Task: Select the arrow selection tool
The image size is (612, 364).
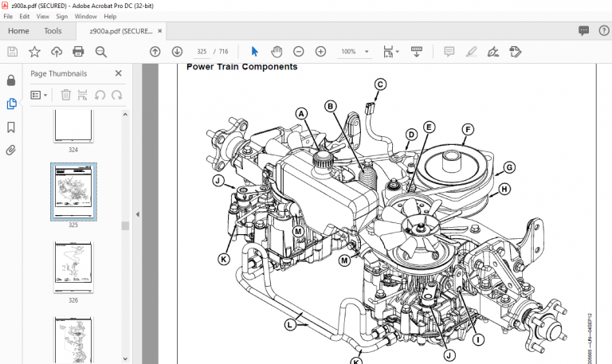Action: click(x=254, y=52)
